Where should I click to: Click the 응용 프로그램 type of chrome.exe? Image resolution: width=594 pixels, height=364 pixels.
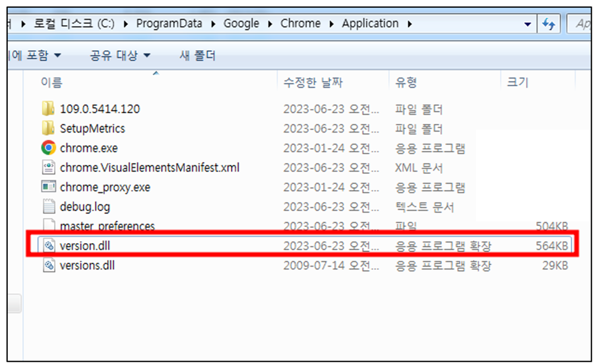(x=430, y=148)
